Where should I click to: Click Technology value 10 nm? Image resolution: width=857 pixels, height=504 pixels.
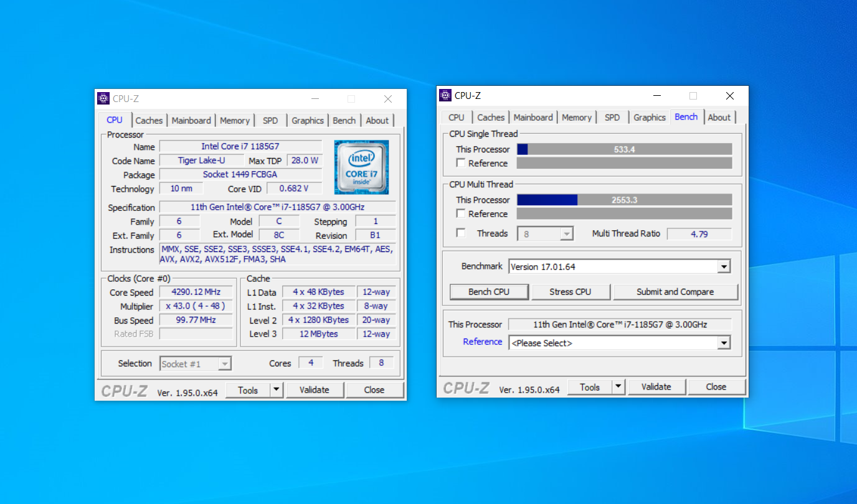[x=181, y=189]
